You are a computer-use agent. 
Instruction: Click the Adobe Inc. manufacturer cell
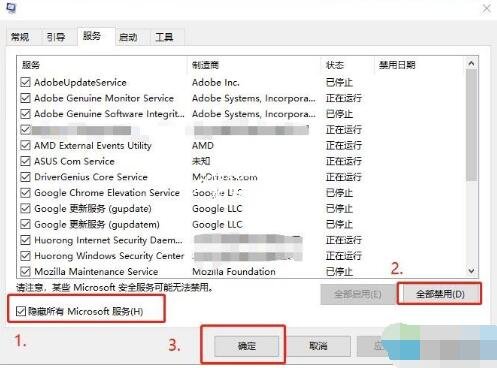click(216, 82)
